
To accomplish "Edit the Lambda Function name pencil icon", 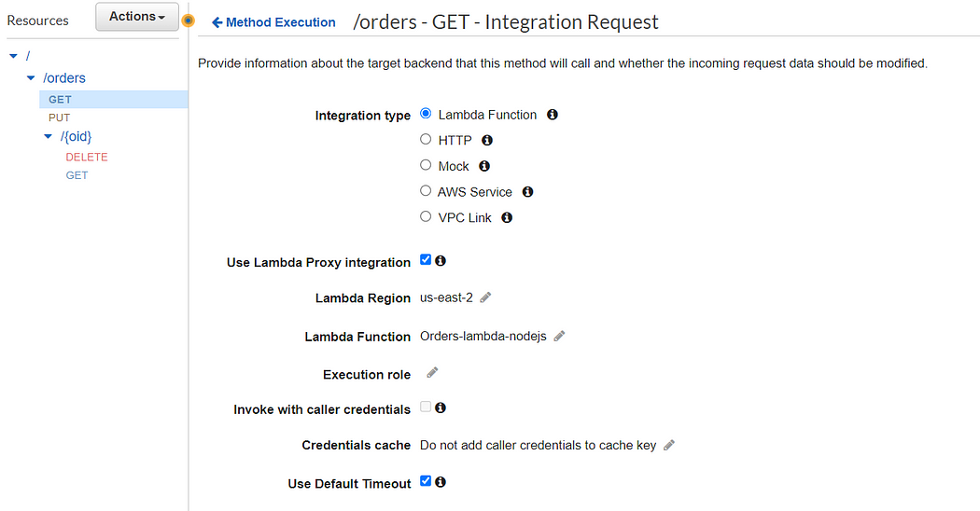I will (x=559, y=336).
